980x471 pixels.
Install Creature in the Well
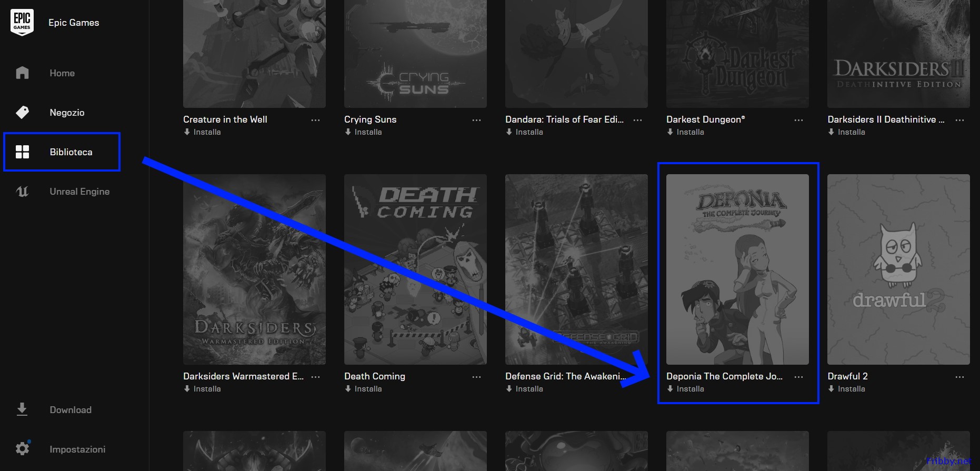coord(202,132)
